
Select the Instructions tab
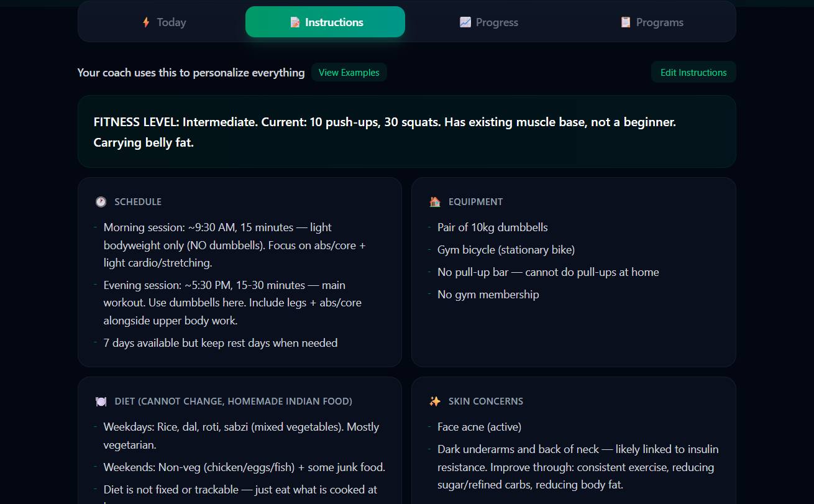(325, 22)
